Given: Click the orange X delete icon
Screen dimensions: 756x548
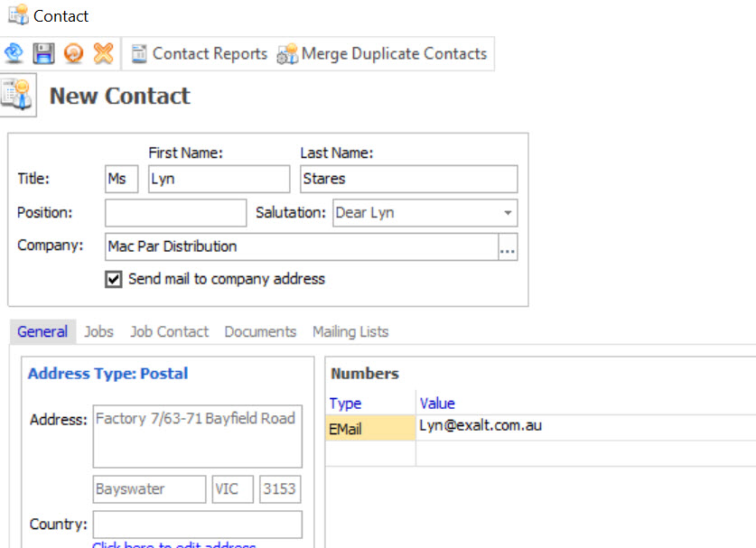Looking at the screenshot, I should click(x=103, y=54).
